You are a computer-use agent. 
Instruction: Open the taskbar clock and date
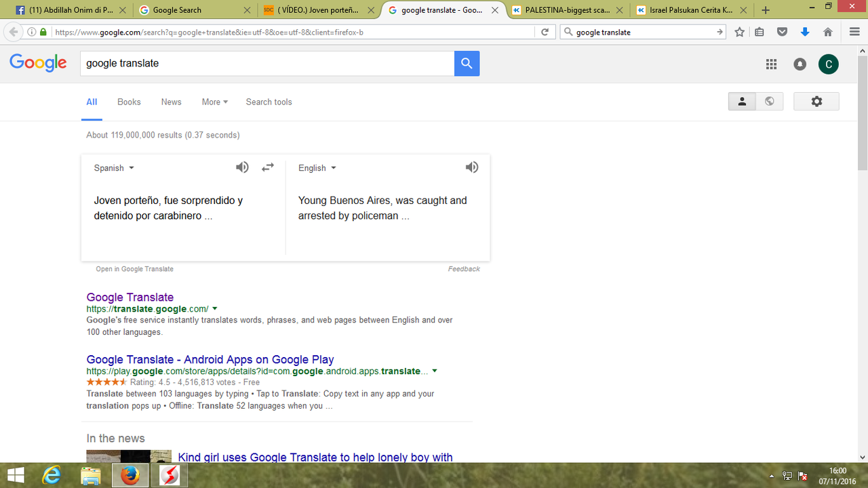[x=838, y=476]
